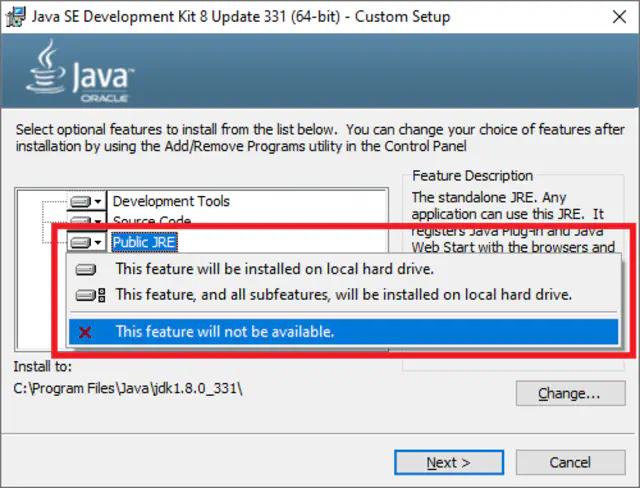This screenshot has height=488, width=640.
Task: Click the drive icon beside Source Code
Action: [x=81, y=220]
